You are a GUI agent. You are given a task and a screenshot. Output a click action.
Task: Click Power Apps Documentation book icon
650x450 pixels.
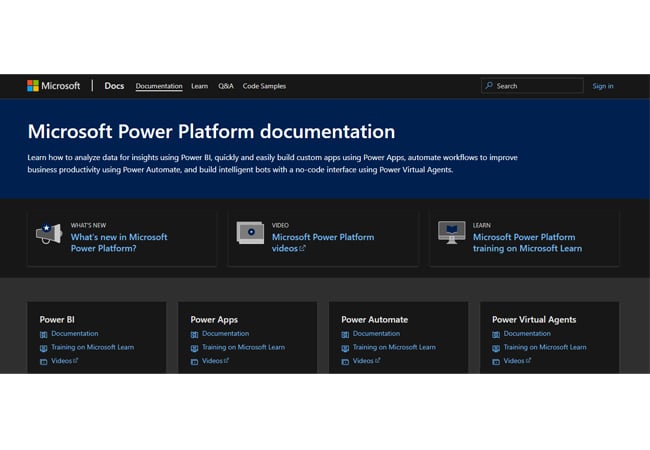194,334
